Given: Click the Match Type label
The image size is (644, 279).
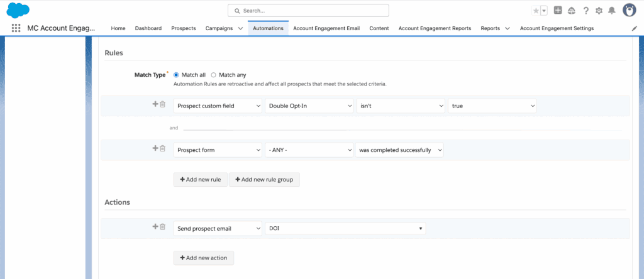Looking at the screenshot, I should click(150, 75).
